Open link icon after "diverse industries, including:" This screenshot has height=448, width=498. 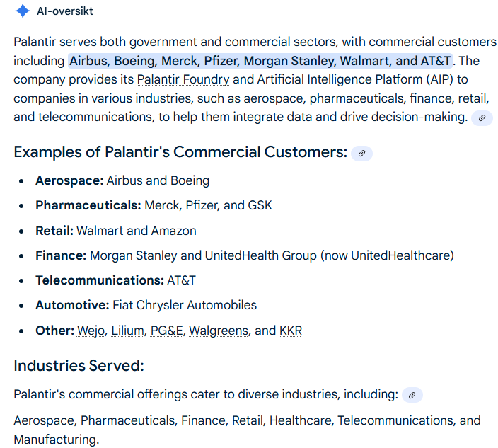[x=412, y=395]
